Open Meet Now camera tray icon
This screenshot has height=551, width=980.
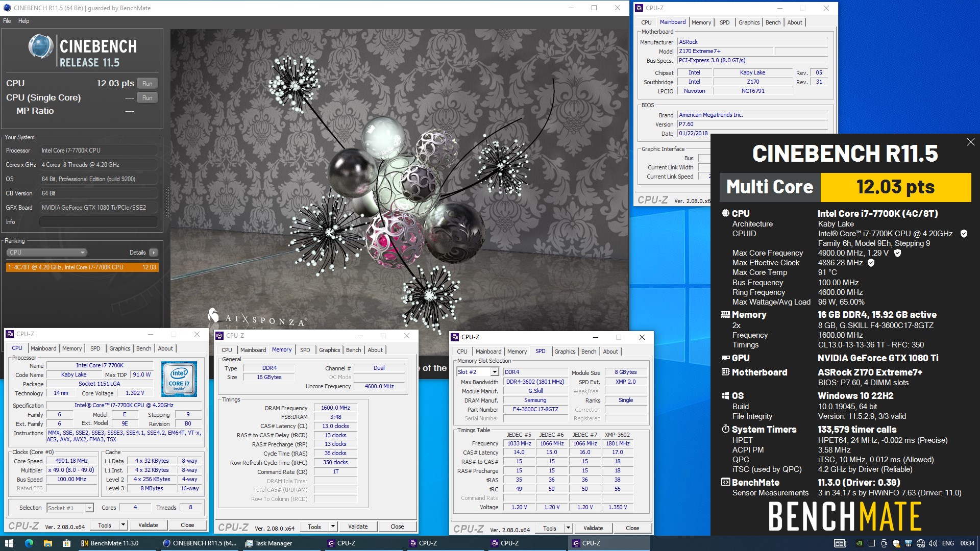tap(884, 543)
